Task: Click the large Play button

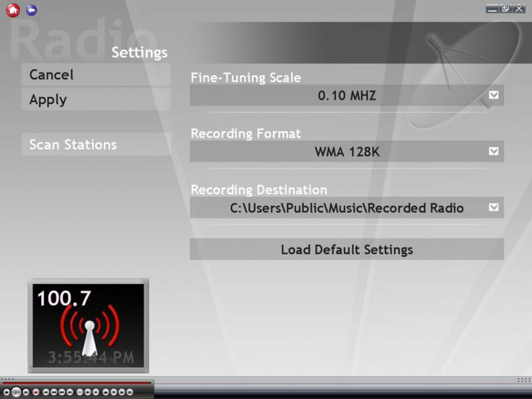Action: coord(16,392)
